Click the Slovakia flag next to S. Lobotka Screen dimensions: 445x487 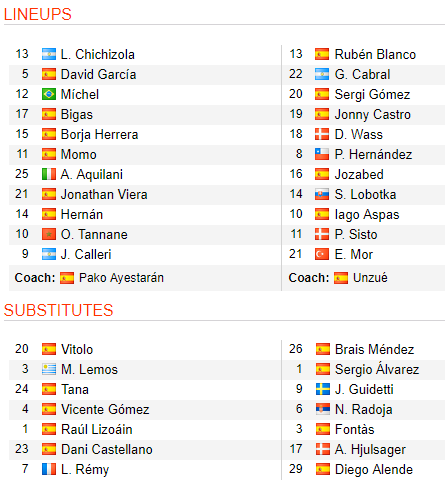(322, 194)
